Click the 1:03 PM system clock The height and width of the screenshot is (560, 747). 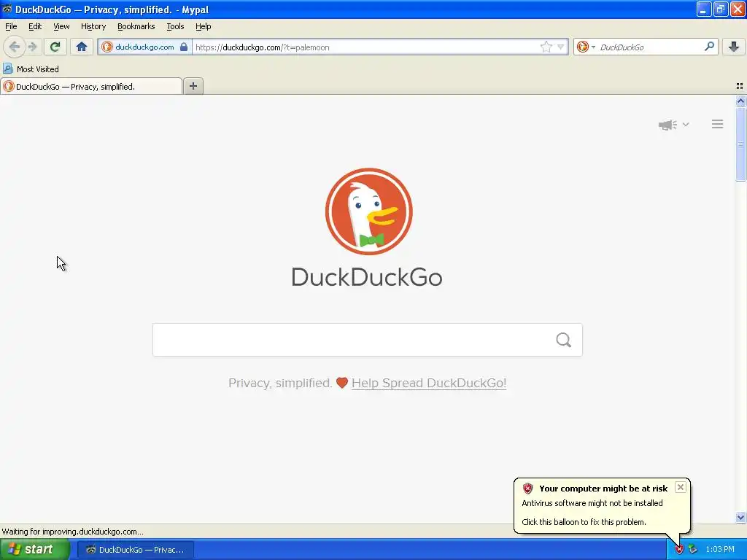click(x=720, y=550)
